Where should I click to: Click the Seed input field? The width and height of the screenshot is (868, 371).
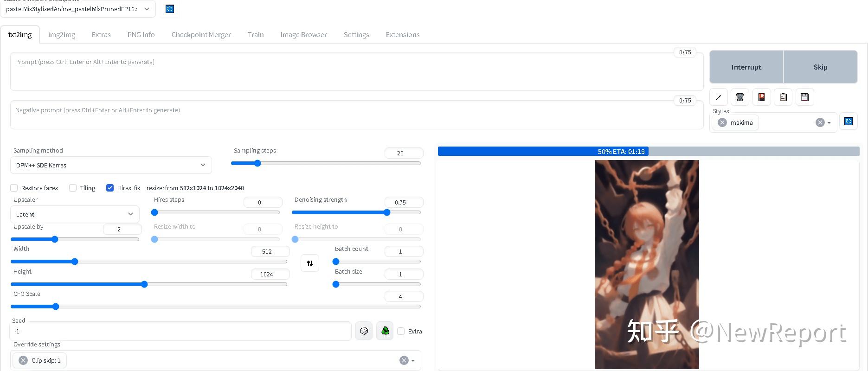click(180, 331)
